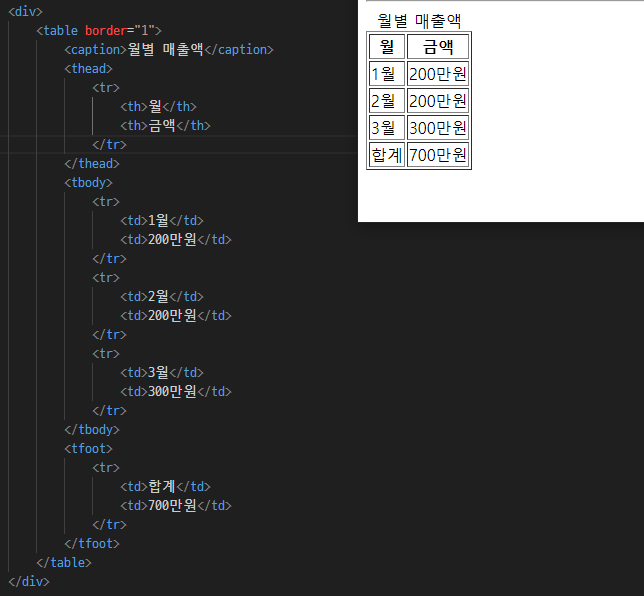Click the 1월 cell in rendered table

[x=387, y=74]
